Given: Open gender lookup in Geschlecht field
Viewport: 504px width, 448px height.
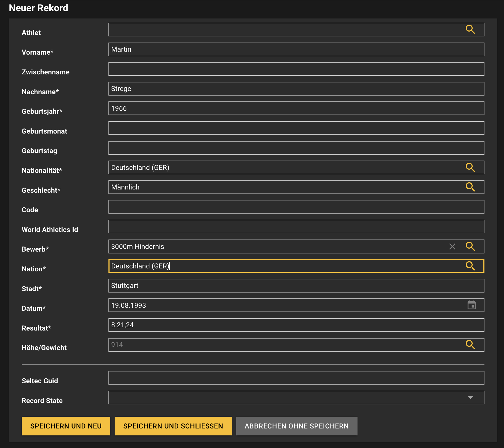Looking at the screenshot, I should pos(470,187).
